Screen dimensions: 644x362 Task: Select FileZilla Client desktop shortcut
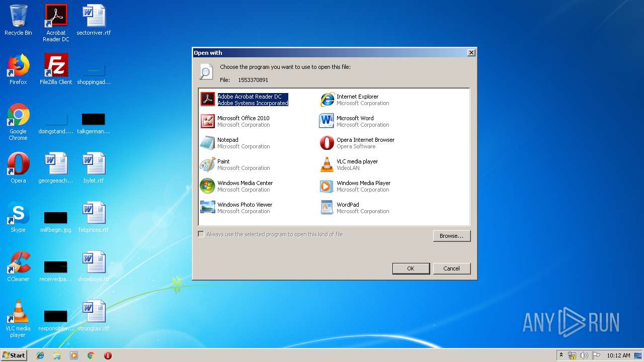56,69
